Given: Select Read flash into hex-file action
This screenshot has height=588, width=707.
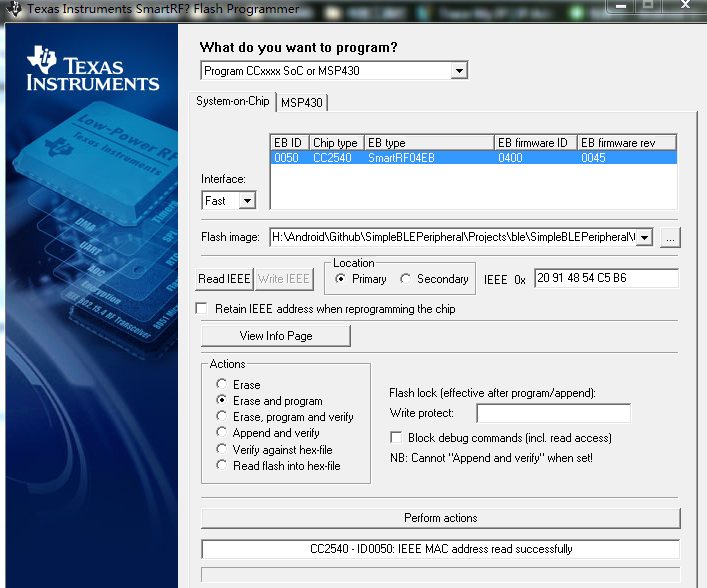Looking at the screenshot, I should (221, 465).
